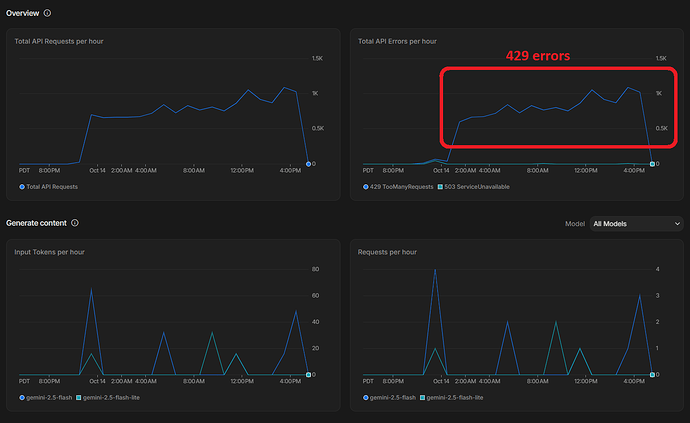Open the info icon next to Overview
This screenshot has width=690, height=423.
47,13
